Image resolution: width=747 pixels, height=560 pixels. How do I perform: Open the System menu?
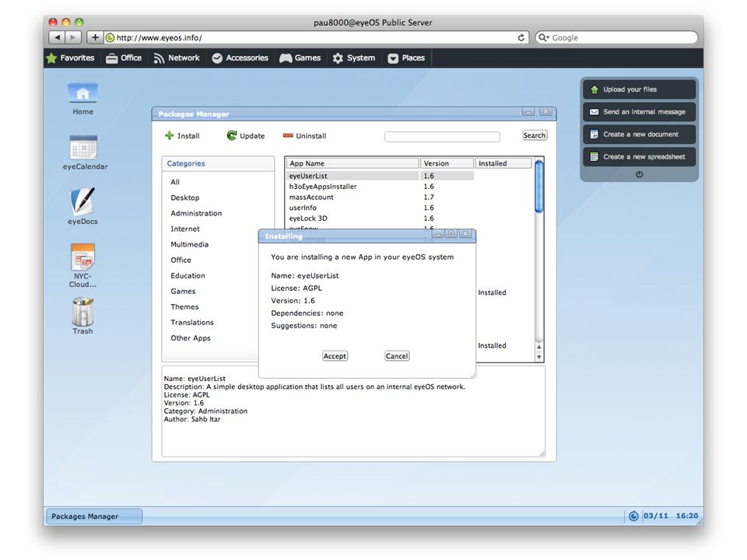tap(354, 58)
